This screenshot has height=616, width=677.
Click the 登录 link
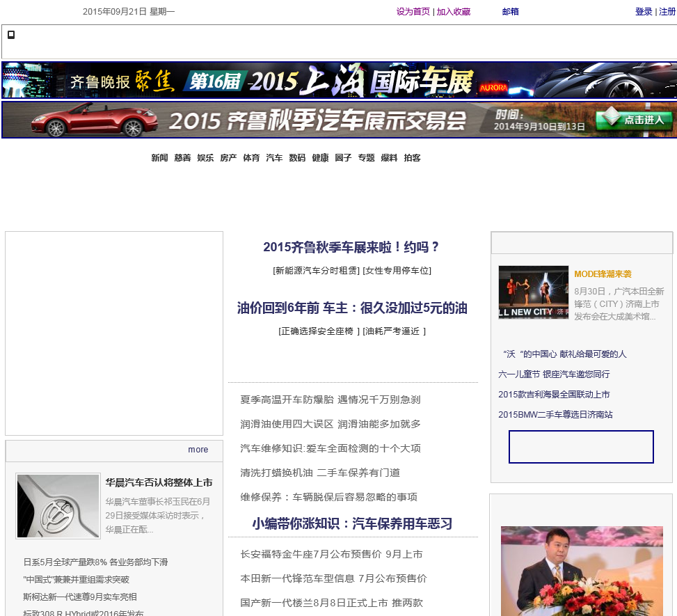[x=644, y=12]
